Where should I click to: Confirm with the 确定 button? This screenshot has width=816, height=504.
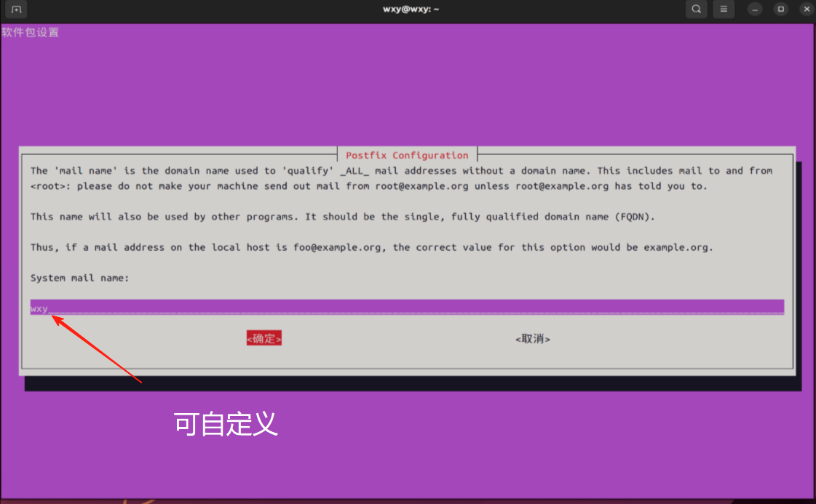(x=264, y=339)
